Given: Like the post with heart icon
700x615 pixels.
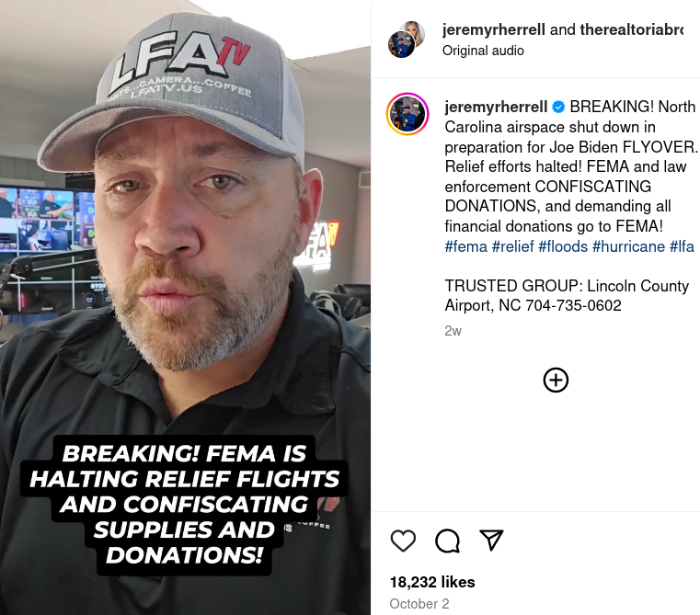Looking at the screenshot, I should pyautogui.click(x=403, y=541).
